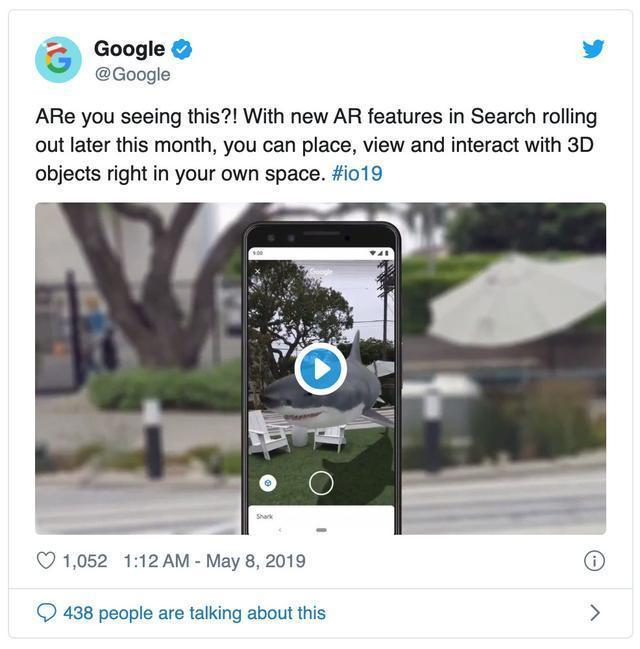
Task: Click the blurred umbrella area of the video thumbnail
Action: pos(515,300)
